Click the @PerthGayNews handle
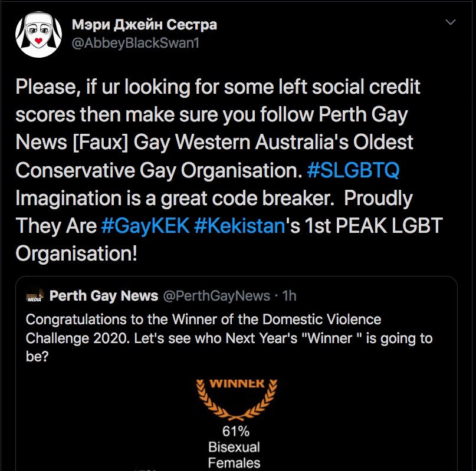Screen dimensions: 476x471 [x=216, y=296]
